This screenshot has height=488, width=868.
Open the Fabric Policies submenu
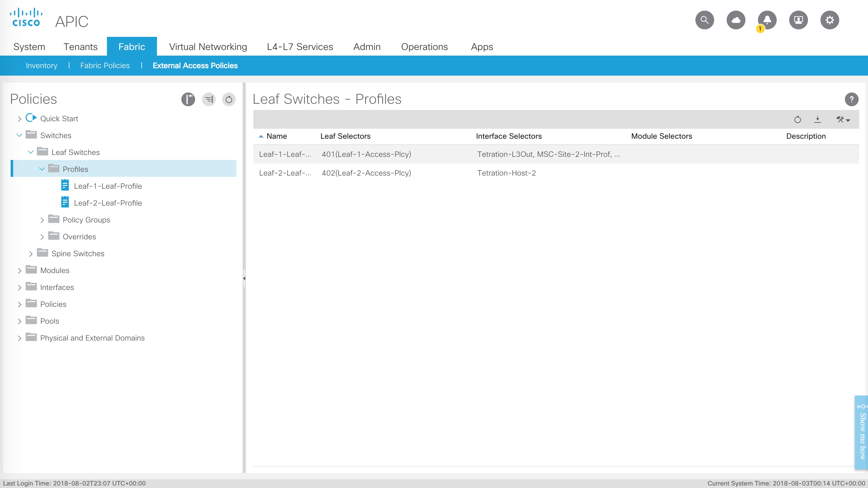click(x=105, y=66)
